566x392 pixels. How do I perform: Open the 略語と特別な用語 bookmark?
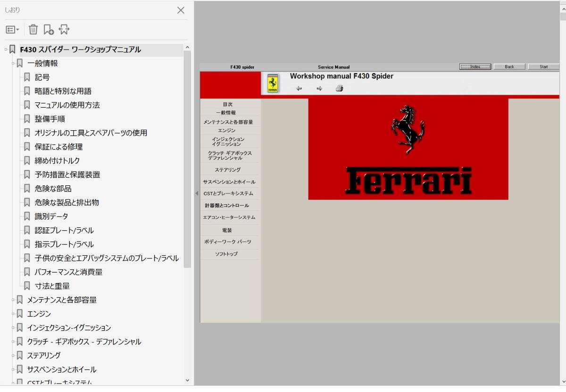click(x=63, y=91)
